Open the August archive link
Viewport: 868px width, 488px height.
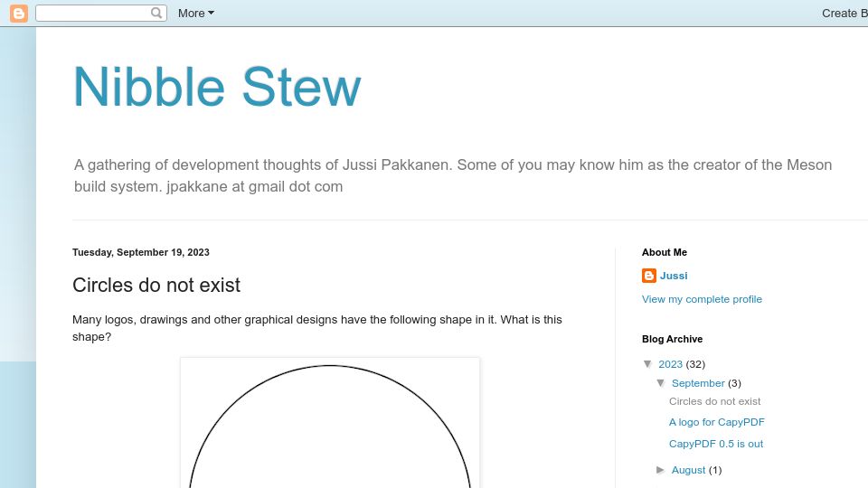[689, 470]
